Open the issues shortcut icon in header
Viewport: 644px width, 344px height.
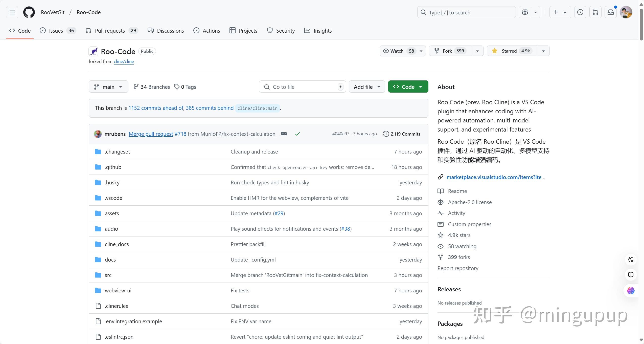(x=580, y=12)
